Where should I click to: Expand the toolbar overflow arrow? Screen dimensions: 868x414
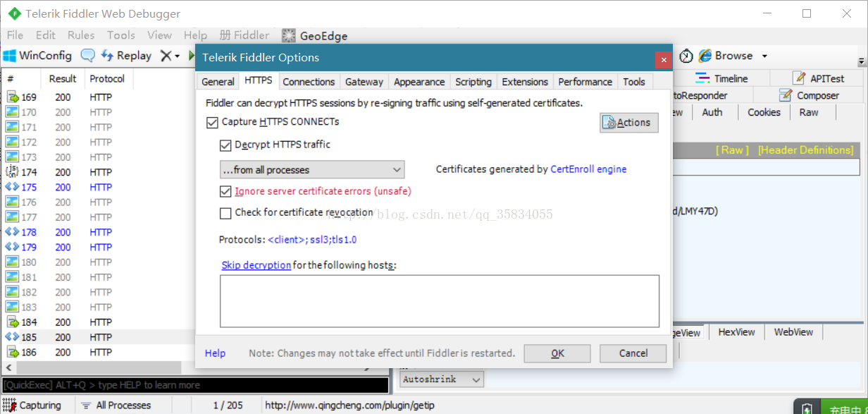coord(862,61)
